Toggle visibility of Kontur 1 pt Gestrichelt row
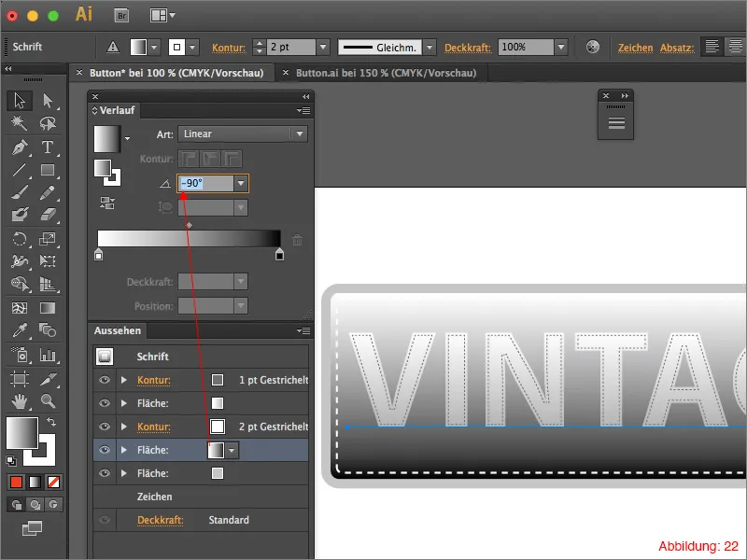747x560 pixels. click(x=105, y=380)
